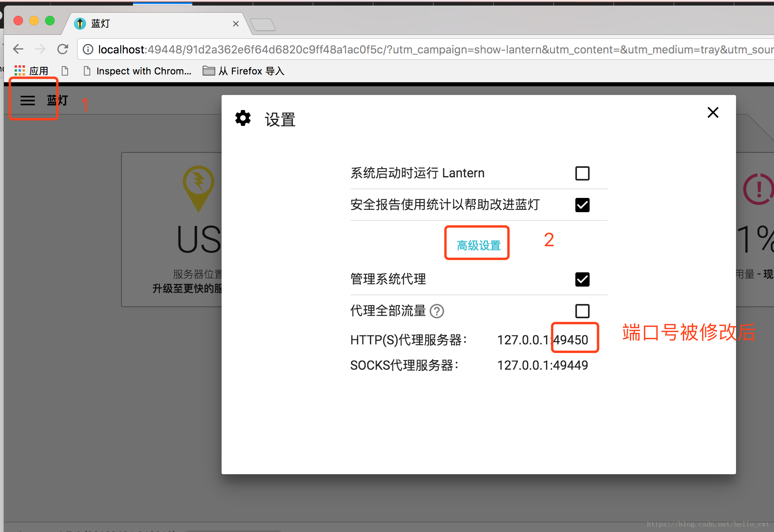Click HTTP(S) proxy address 127.0.0.1:49450
This screenshot has width=774, height=532.
point(543,340)
